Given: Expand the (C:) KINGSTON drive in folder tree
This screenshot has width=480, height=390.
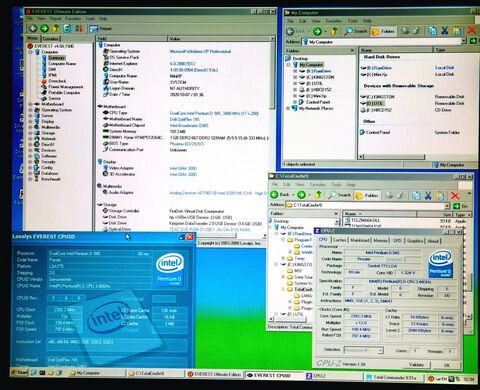Looking at the screenshot, I should 295,77.
